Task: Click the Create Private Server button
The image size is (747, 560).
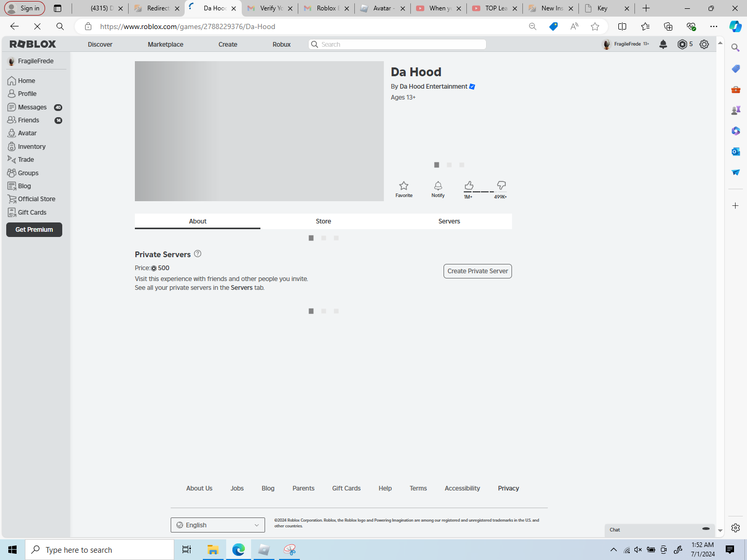Action: pyautogui.click(x=478, y=271)
